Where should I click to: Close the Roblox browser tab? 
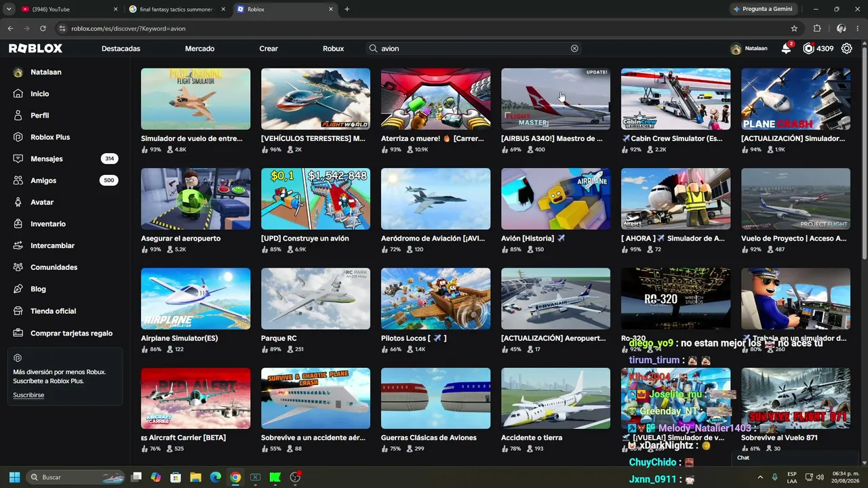(x=331, y=9)
